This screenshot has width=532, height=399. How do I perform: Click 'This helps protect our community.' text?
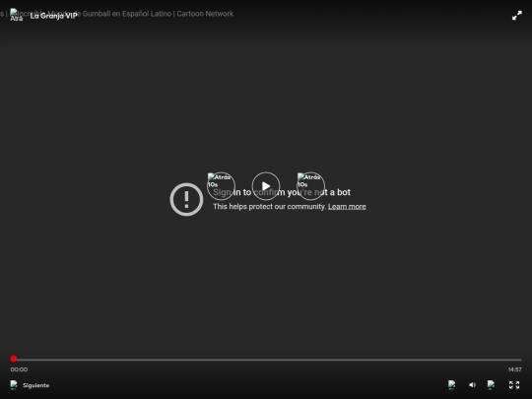[269, 207]
